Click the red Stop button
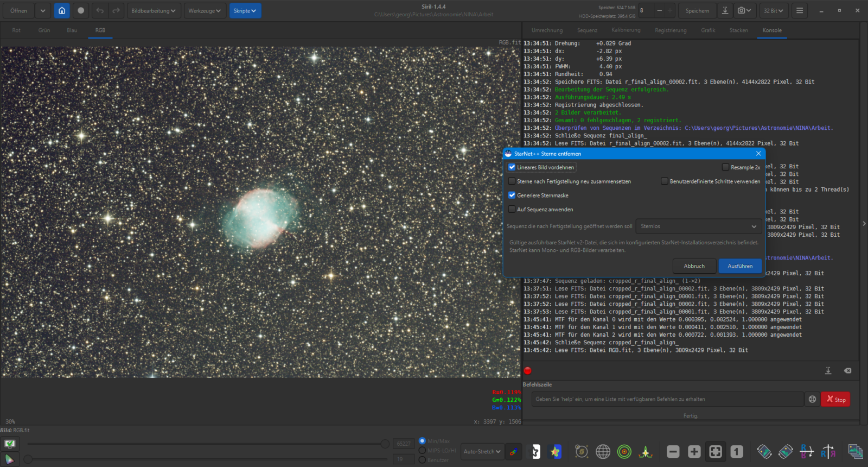Viewport: 868px width, 467px height. [x=835, y=399]
